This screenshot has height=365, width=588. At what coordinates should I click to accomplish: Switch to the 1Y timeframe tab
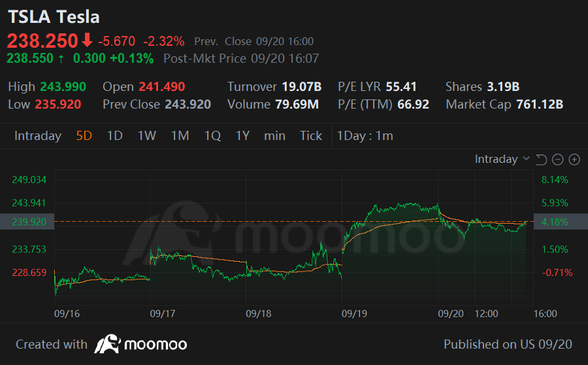pyautogui.click(x=242, y=135)
